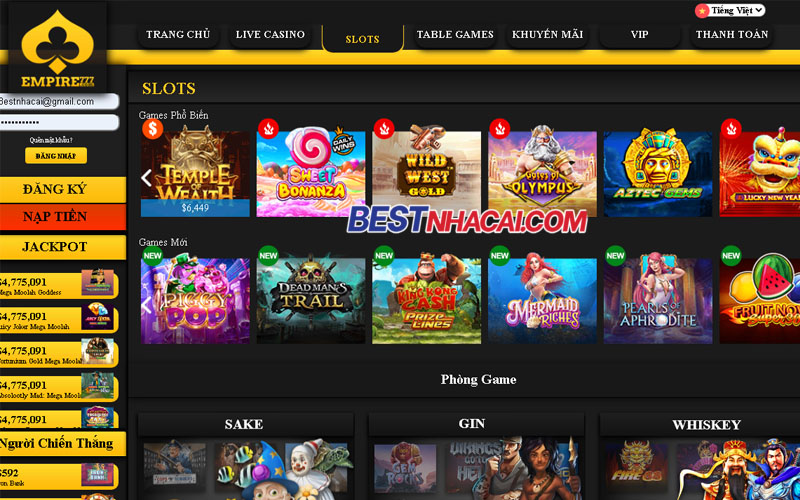Go to the Khuyến Mãi menu tab
The image size is (800, 500).
[x=547, y=35]
